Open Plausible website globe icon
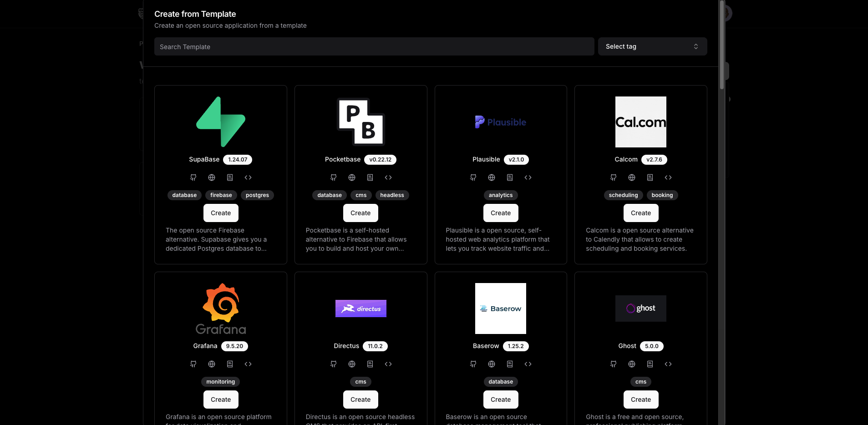This screenshot has height=425, width=868. [492, 177]
